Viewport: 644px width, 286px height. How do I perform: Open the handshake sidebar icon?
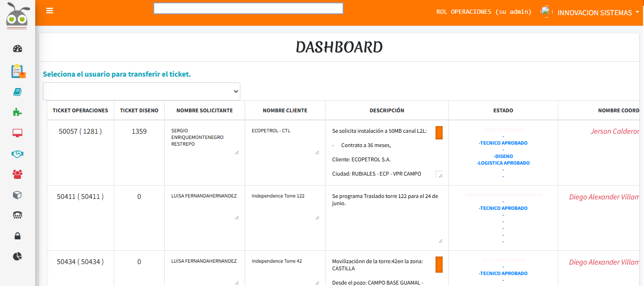click(x=18, y=154)
